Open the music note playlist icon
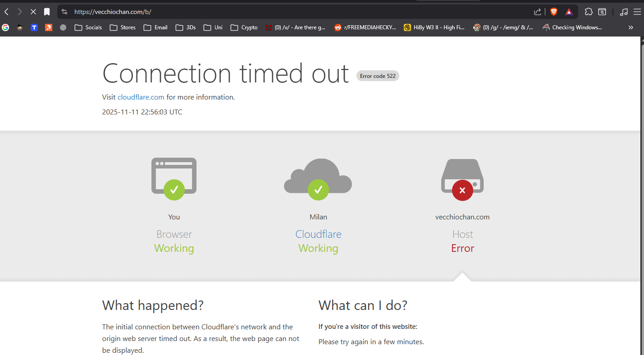Image resolution: width=644 pixels, height=355 pixels. pos(624,12)
